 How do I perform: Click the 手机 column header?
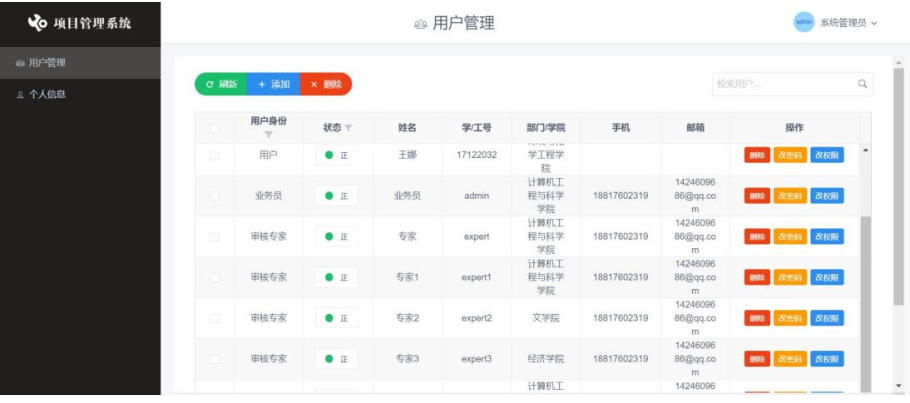[620, 128]
